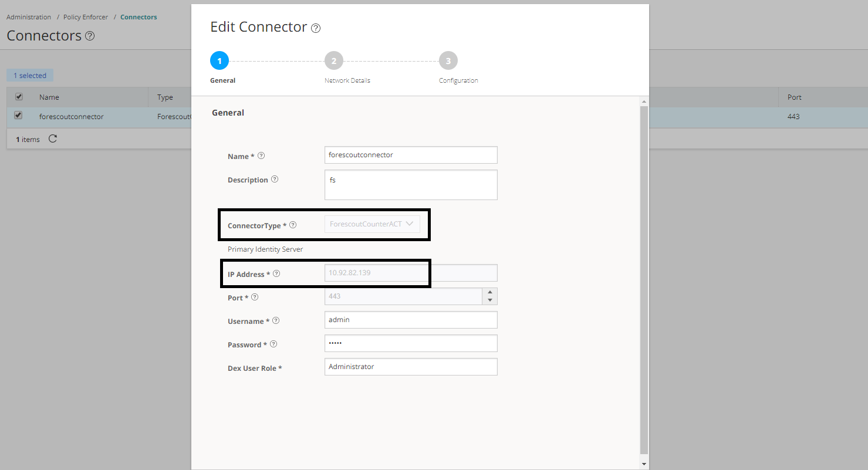Uncheck the forescoutconnector row checkbox
Viewport: 868px width, 470px height.
pyautogui.click(x=18, y=116)
